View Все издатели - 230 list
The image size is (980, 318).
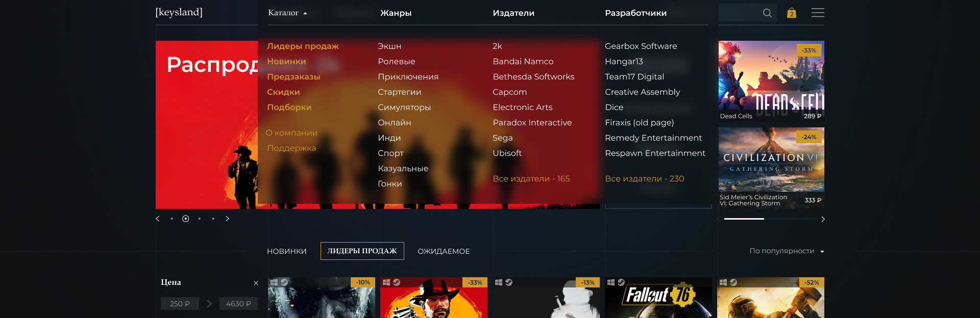[645, 178]
